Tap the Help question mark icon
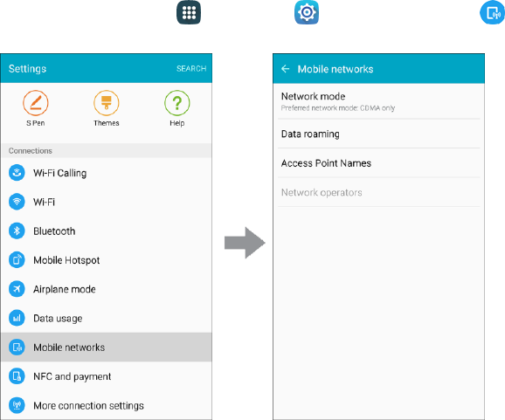505x420 pixels. [x=177, y=103]
